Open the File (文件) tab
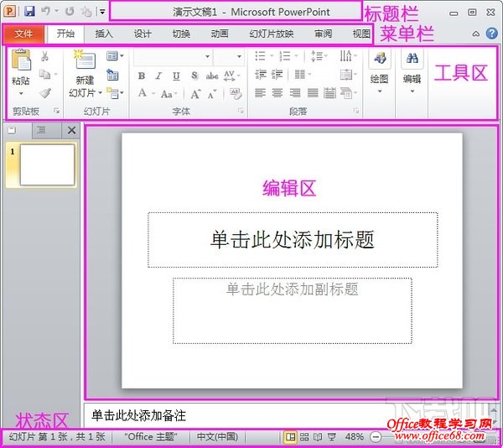 [x=23, y=34]
